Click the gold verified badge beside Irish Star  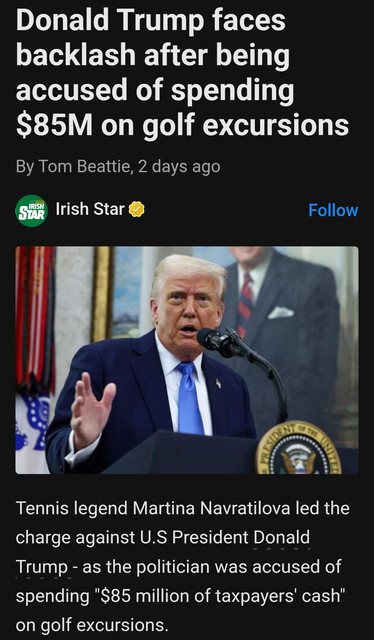[x=137, y=210]
